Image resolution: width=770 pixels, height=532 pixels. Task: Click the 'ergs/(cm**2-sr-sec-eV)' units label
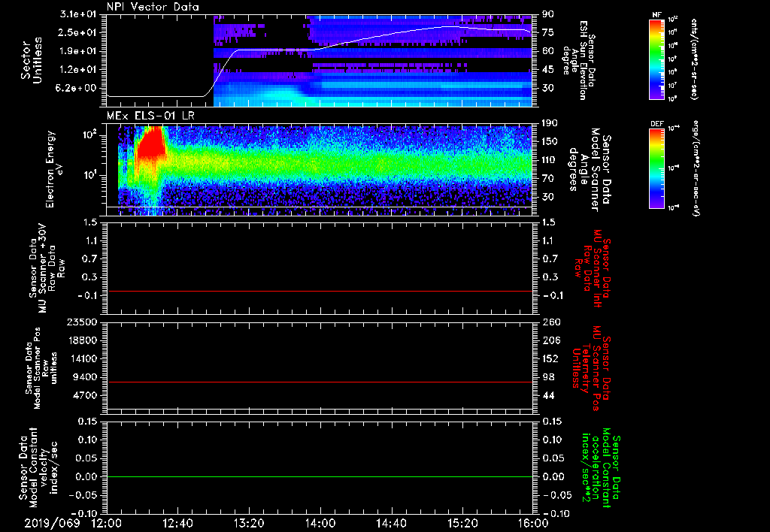click(696, 170)
